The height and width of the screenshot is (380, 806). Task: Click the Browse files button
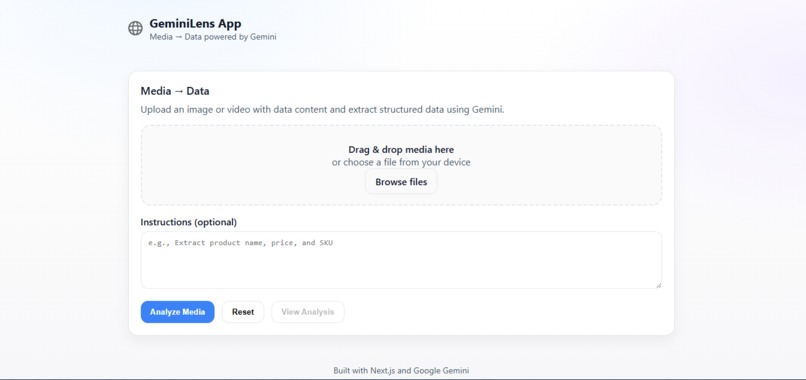point(401,182)
